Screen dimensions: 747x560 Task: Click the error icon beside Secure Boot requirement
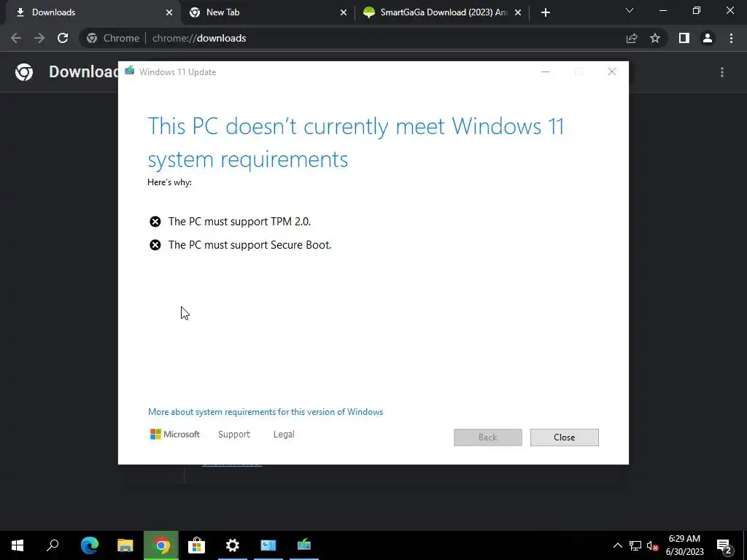(155, 245)
